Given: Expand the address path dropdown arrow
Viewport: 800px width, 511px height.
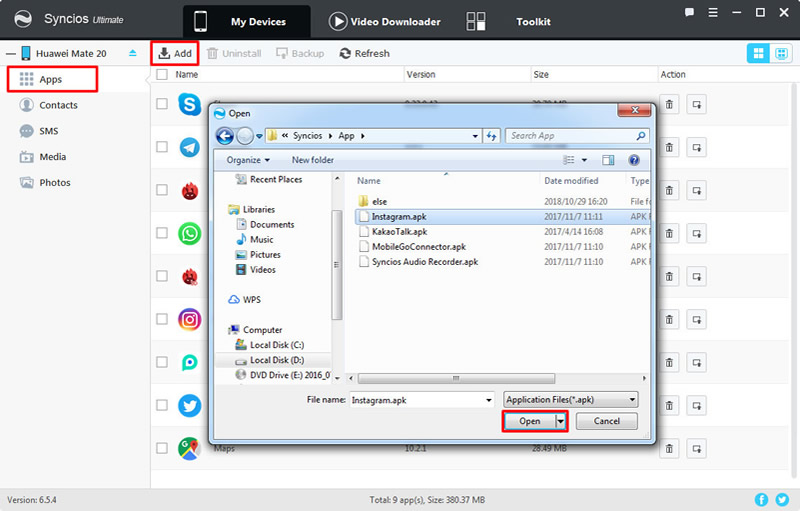Looking at the screenshot, I should (475, 136).
